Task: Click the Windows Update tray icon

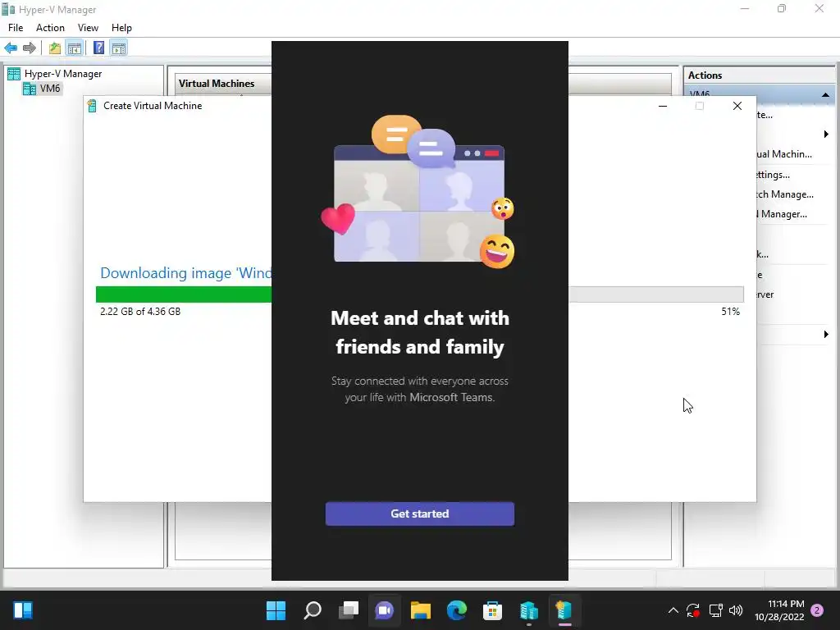Action: tap(693, 610)
